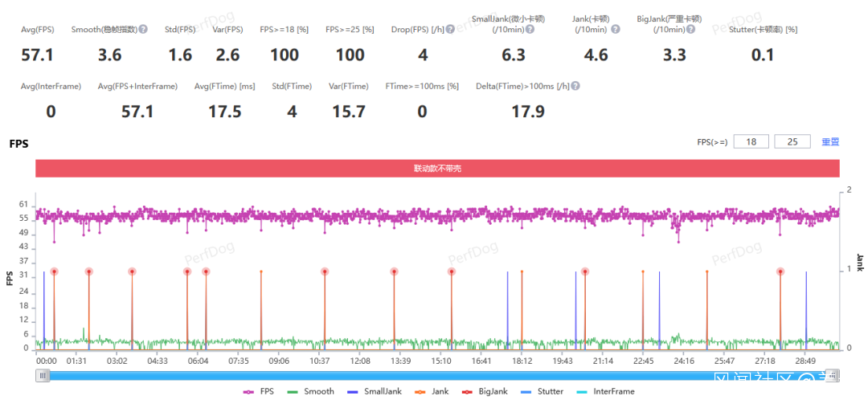Screen dimensions: 868x404
Task: Click BigJank marker near 13:39
Action: [394, 271]
